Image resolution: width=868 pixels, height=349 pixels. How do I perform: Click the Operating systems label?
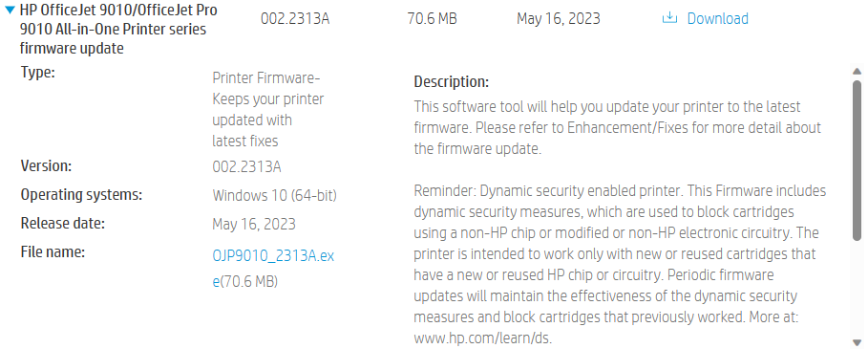(x=81, y=195)
